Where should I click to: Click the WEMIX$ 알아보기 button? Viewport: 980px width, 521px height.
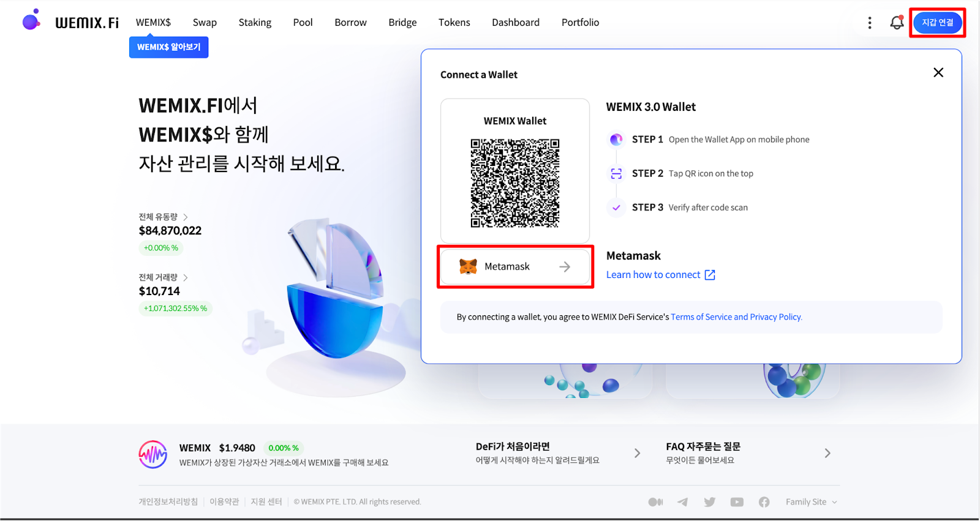pos(168,47)
